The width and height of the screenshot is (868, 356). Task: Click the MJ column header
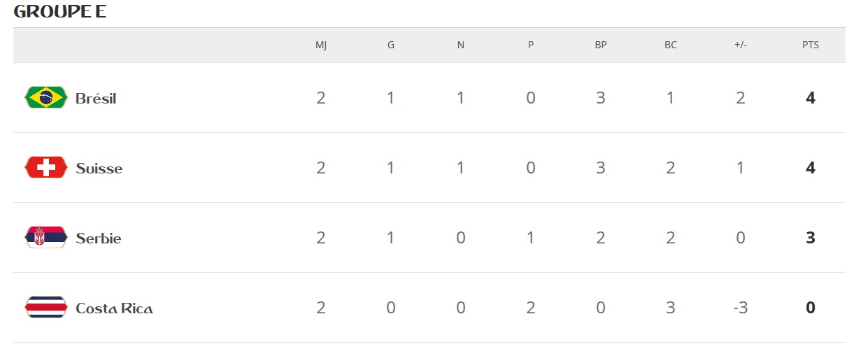[x=321, y=45]
